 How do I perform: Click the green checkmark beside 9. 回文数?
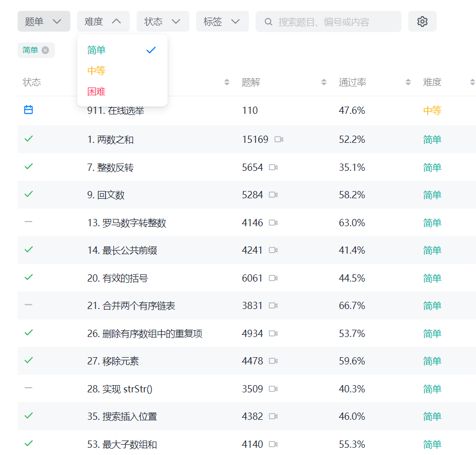28,194
